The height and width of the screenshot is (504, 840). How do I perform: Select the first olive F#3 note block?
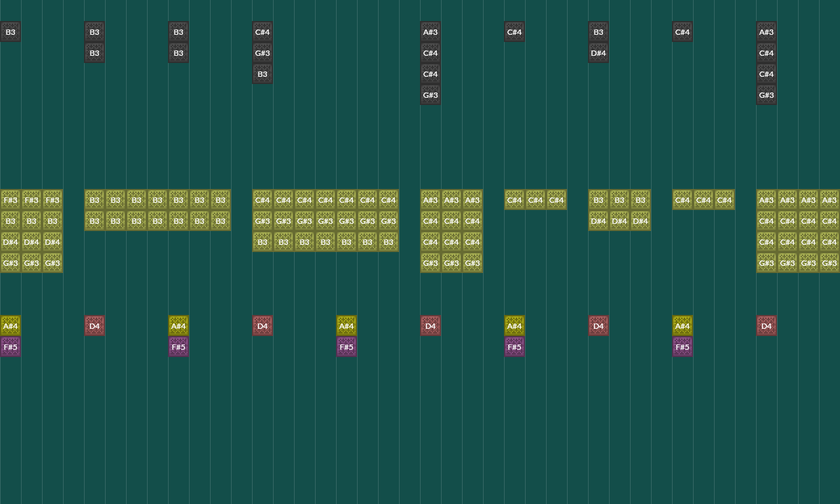tap(10, 200)
